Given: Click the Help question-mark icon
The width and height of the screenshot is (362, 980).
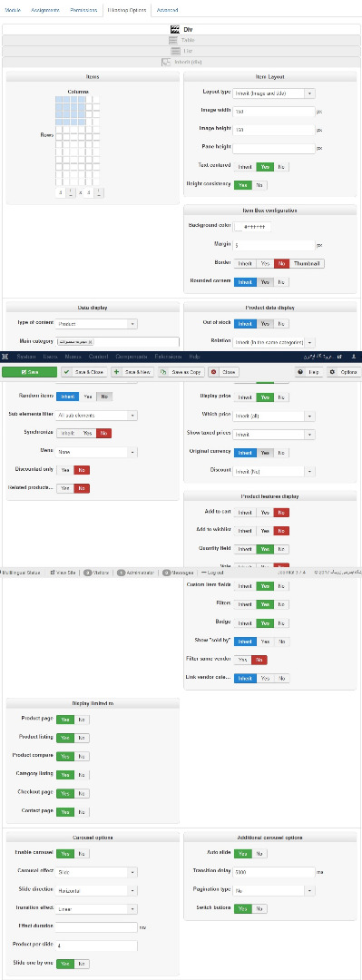Looking at the screenshot, I should [x=300, y=372].
